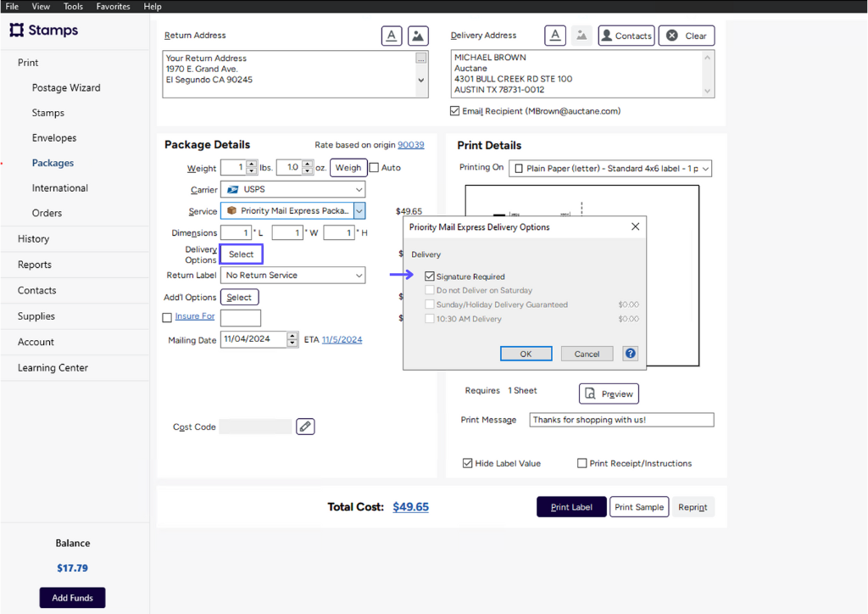Open International section
The width and height of the screenshot is (868, 614).
pos(60,187)
